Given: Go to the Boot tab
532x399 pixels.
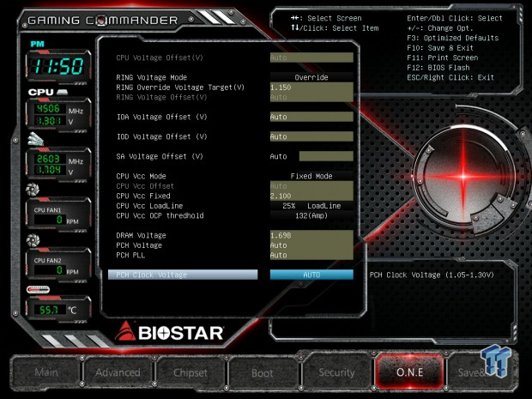Looking at the screenshot, I should click(263, 372).
